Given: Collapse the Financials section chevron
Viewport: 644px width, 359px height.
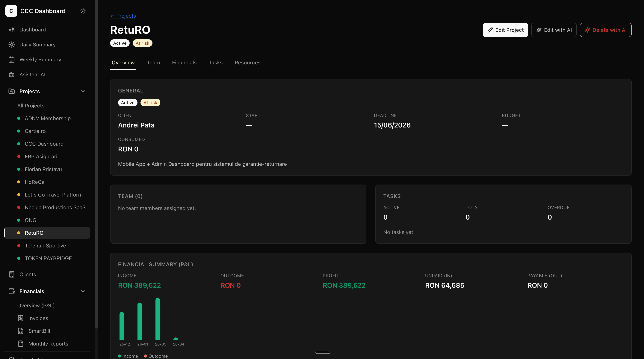Looking at the screenshot, I should tap(83, 291).
